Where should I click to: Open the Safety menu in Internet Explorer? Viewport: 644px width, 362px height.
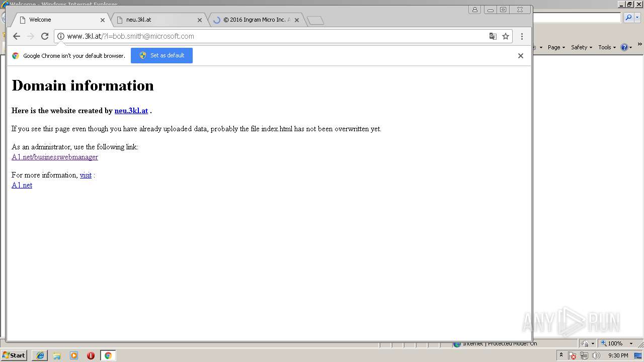tap(582, 47)
